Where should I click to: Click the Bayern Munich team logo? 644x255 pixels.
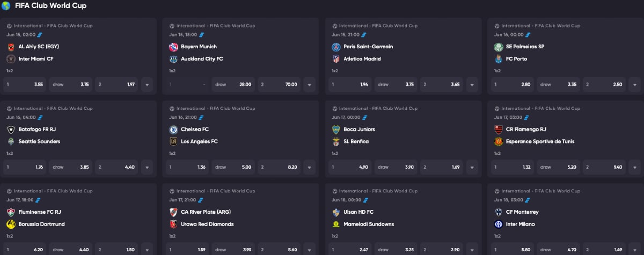[173, 47]
